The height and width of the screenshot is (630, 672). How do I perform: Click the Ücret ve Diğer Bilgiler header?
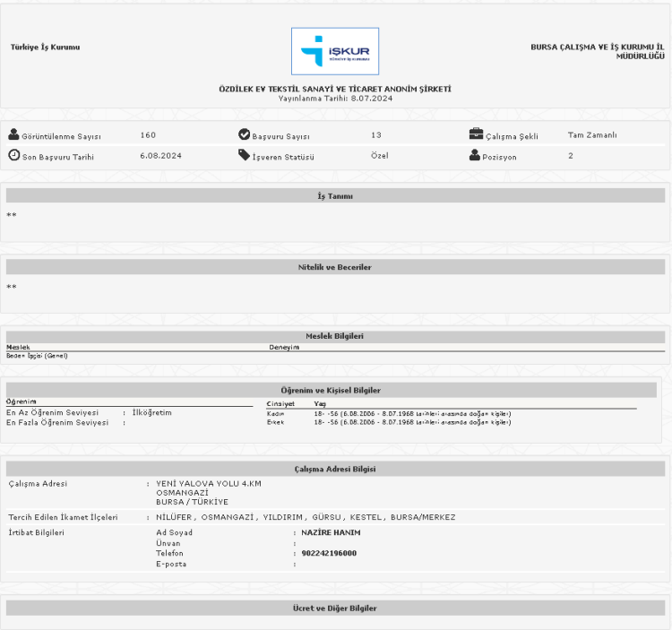click(335, 608)
